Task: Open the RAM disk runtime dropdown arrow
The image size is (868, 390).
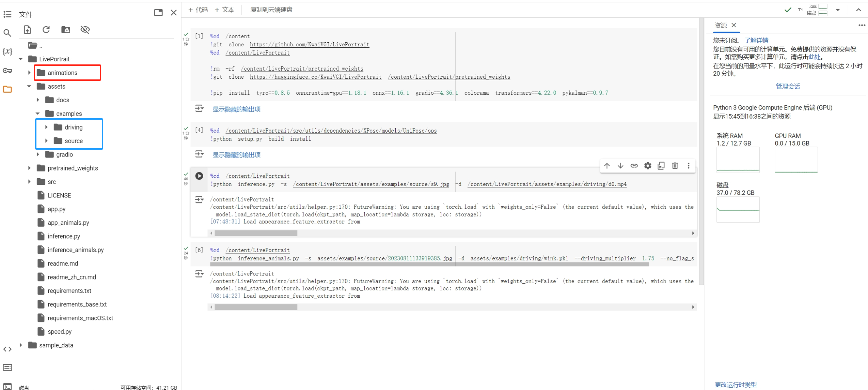Action: (x=838, y=10)
